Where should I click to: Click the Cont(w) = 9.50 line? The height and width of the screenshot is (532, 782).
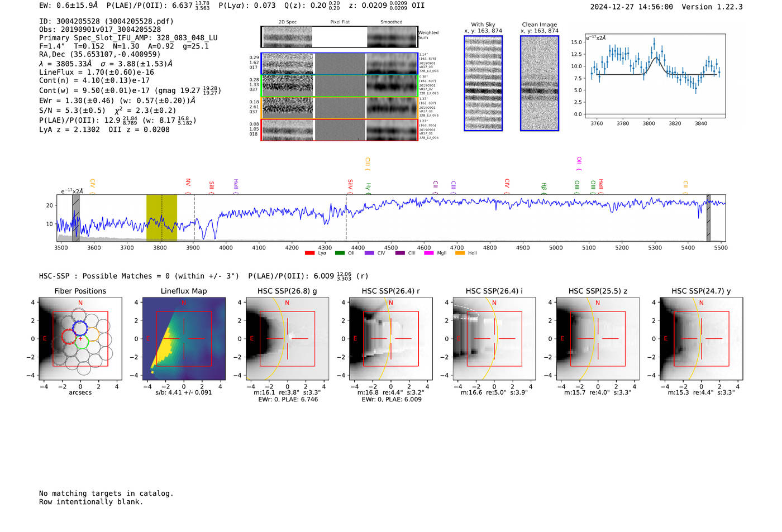(x=130, y=90)
